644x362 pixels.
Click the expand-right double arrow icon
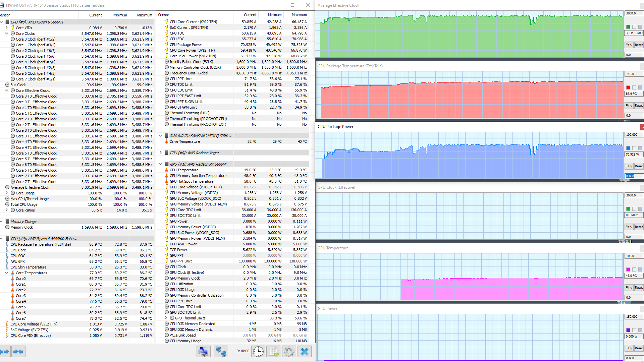[5, 352]
